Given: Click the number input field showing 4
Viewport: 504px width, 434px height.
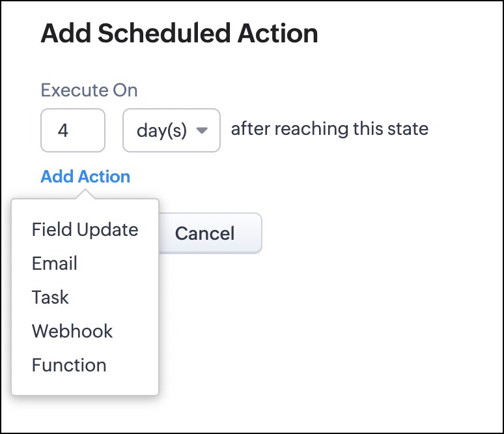Looking at the screenshot, I should click(72, 130).
